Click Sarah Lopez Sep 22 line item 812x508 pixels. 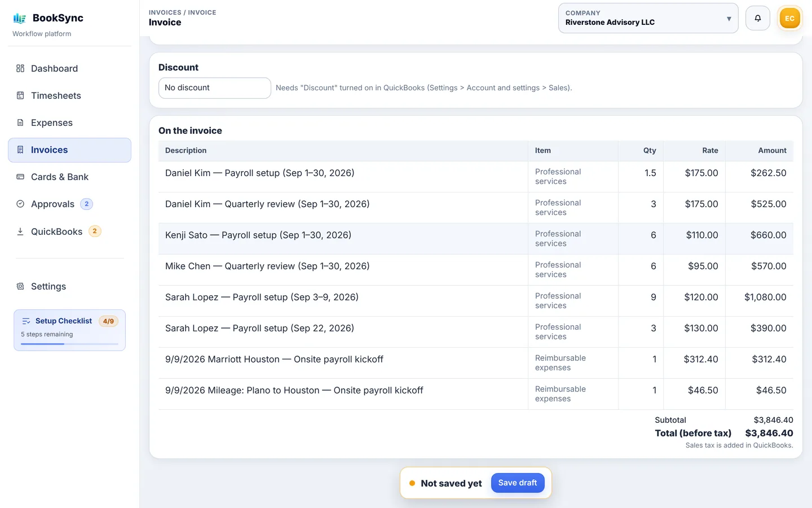click(475, 332)
